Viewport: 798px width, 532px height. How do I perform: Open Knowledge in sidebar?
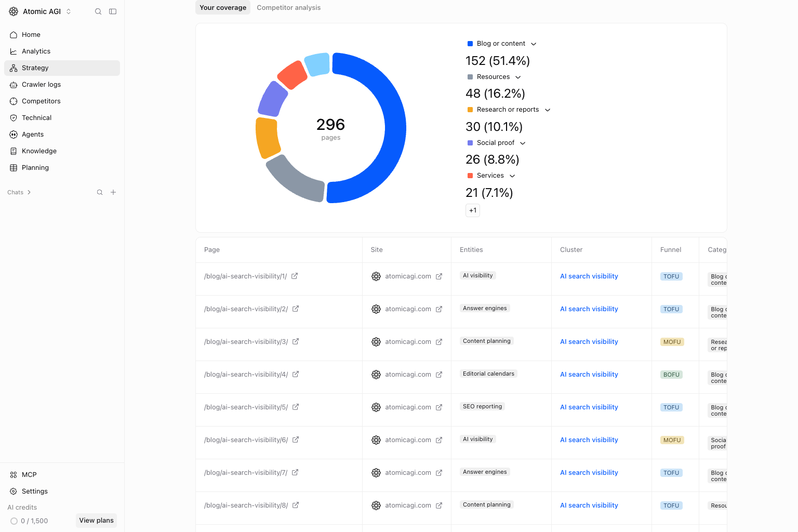(62, 151)
